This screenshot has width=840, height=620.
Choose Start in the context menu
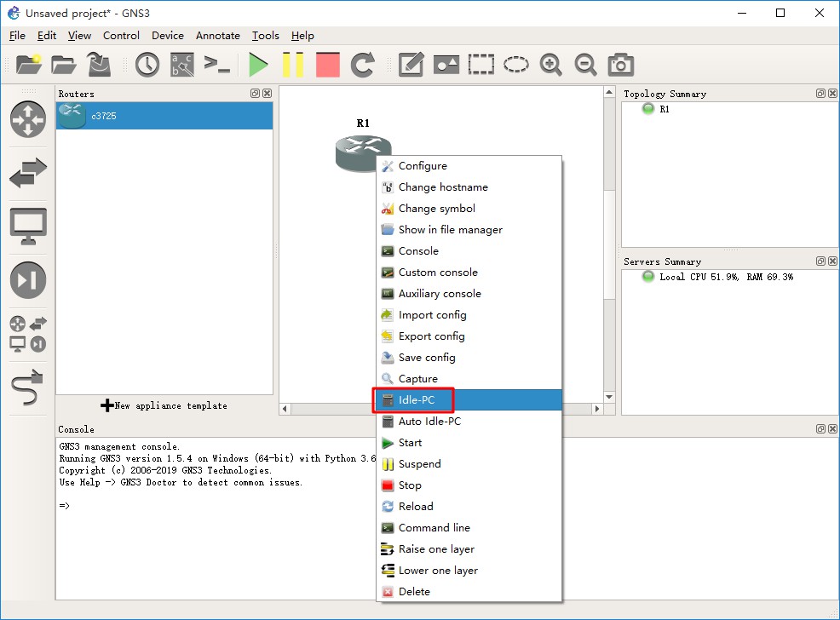[469, 443]
